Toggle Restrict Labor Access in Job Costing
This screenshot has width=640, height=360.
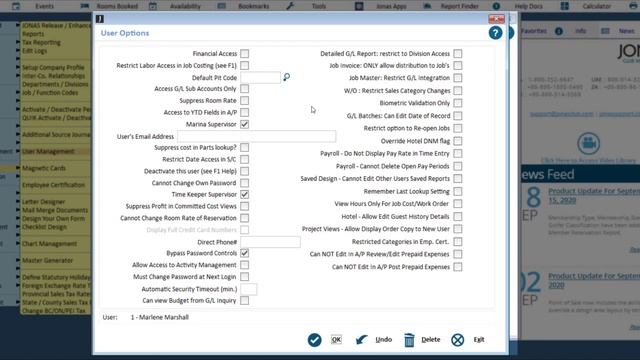pyautogui.click(x=244, y=65)
